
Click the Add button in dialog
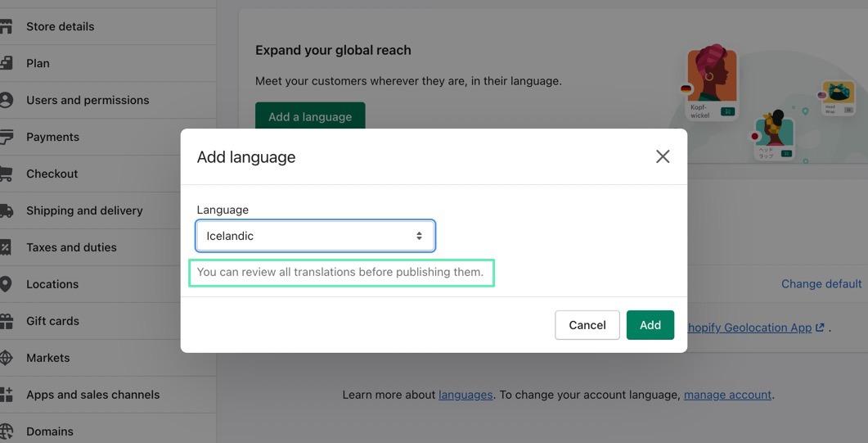pyautogui.click(x=650, y=325)
